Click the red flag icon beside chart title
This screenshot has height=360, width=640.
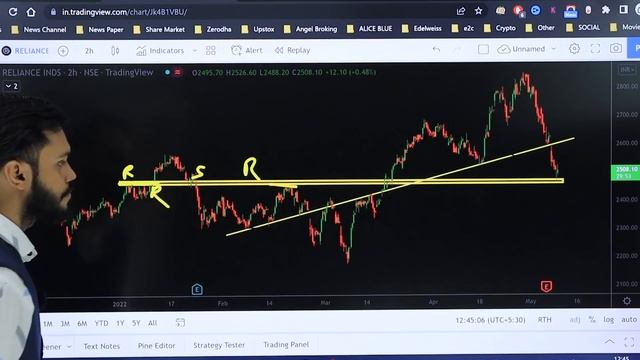[178, 72]
